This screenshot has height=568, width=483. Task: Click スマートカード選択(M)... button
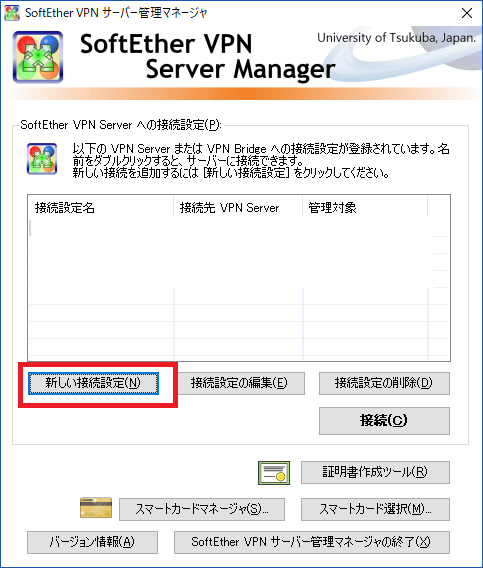tap(375, 509)
